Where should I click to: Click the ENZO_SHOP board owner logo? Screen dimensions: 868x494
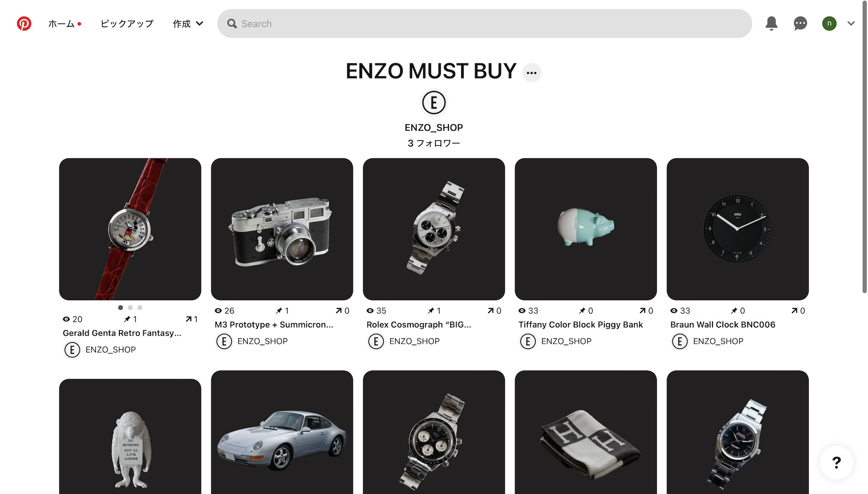434,103
